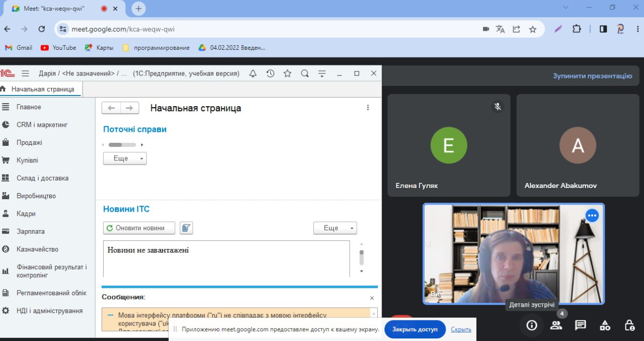Click horizontal scrollbar under Поточні справи

123,145
